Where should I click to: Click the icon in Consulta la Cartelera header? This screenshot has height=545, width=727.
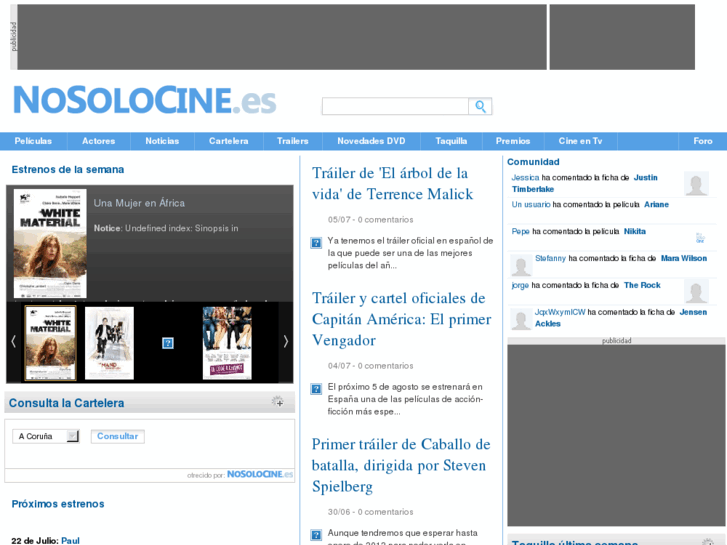click(278, 402)
